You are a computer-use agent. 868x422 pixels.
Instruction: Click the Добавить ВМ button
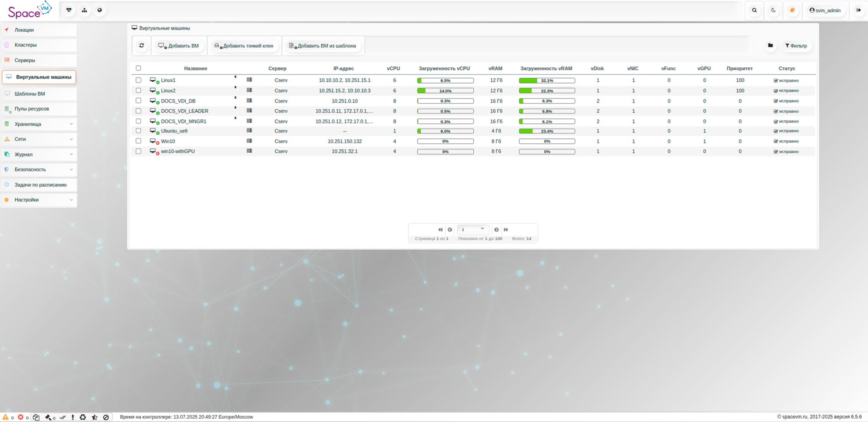[x=179, y=46]
